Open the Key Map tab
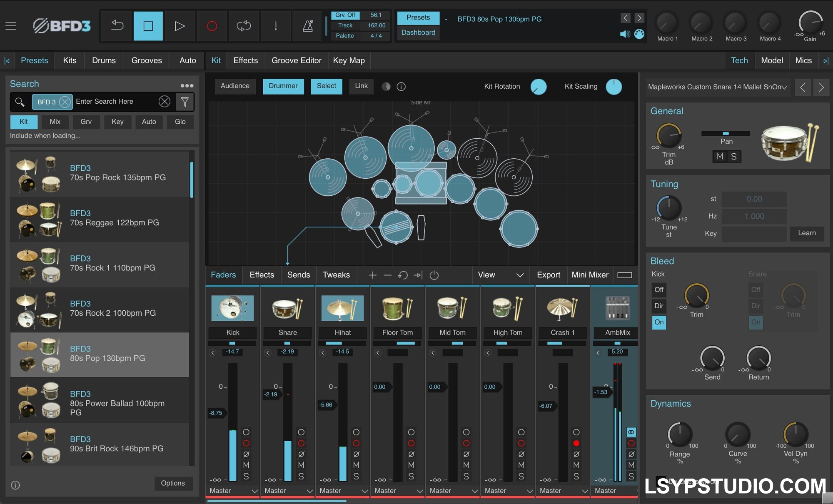833x504 pixels. 349,60
